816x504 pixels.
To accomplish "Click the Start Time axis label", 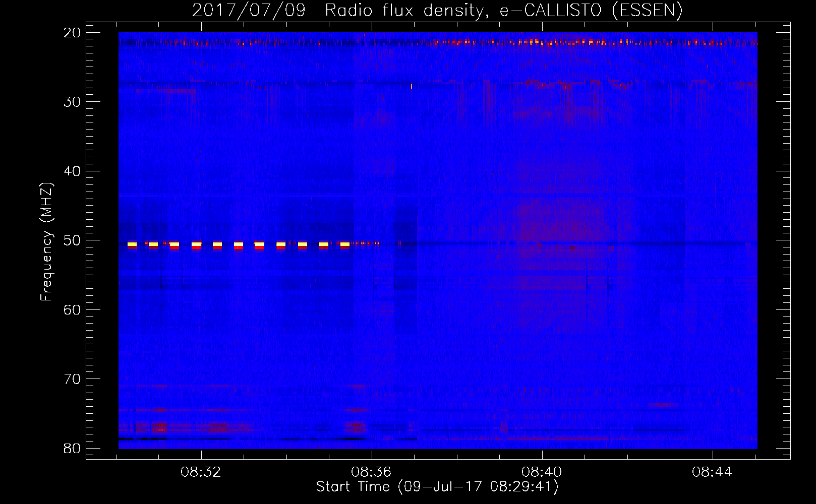I will tap(437, 487).
